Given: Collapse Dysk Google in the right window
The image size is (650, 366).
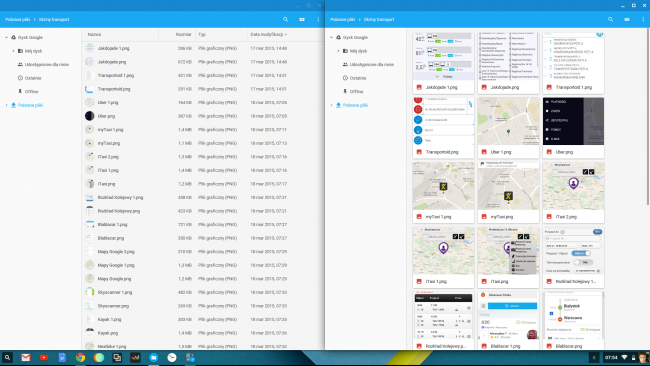Looking at the screenshot, I should click(x=331, y=37).
